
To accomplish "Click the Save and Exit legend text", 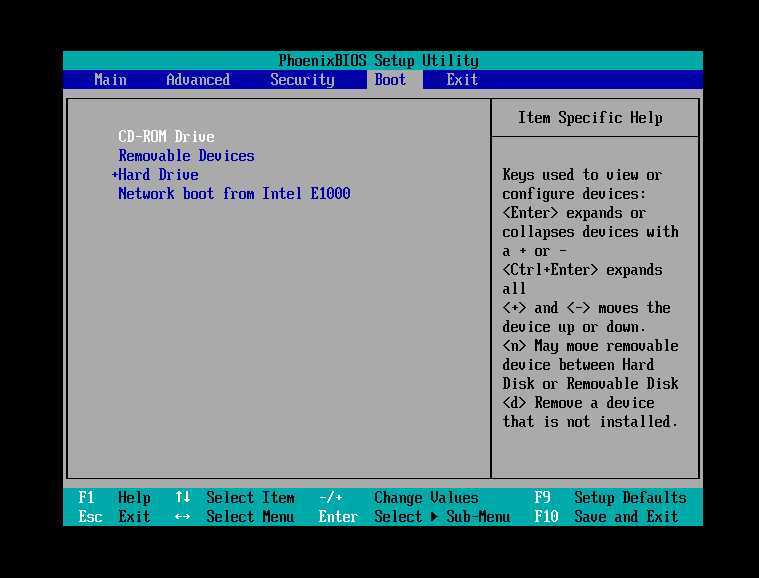I will point(626,517).
